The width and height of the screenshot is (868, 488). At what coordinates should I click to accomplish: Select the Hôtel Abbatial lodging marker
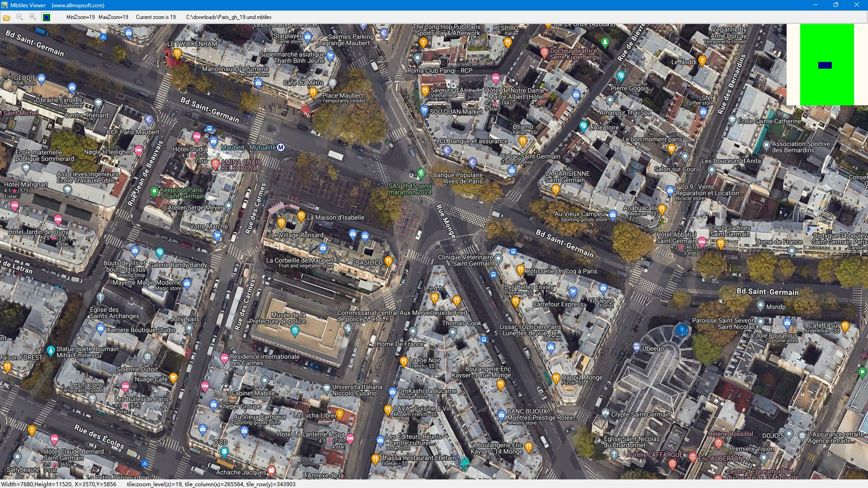(x=702, y=242)
